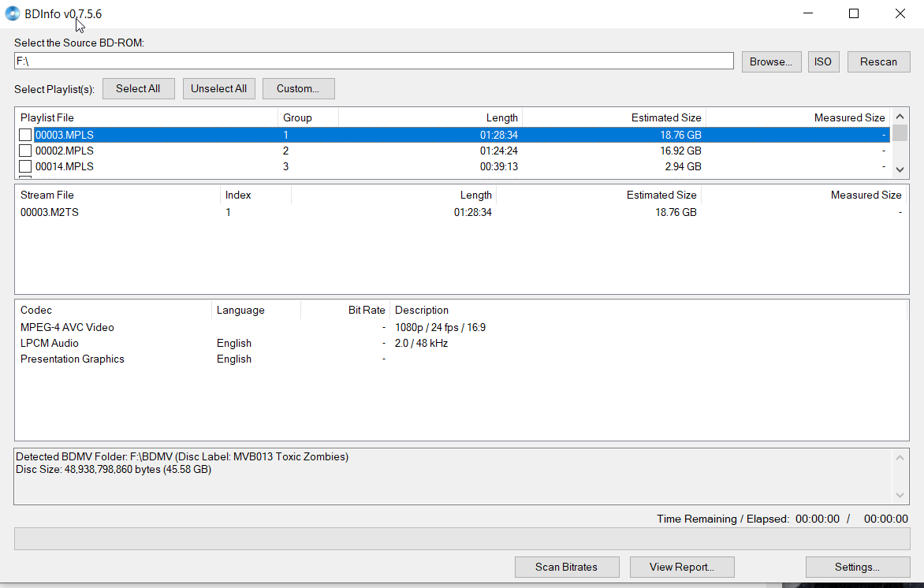The height and width of the screenshot is (588, 924).
Task: Click the Stream File column header
Action: click(x=117, y=195)
